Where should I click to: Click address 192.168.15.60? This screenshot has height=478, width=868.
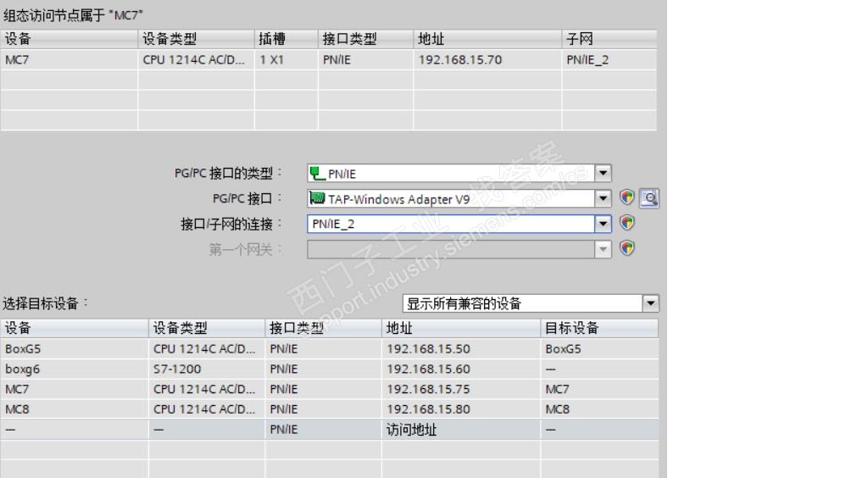pyautogui.click(x=428, y=369)
